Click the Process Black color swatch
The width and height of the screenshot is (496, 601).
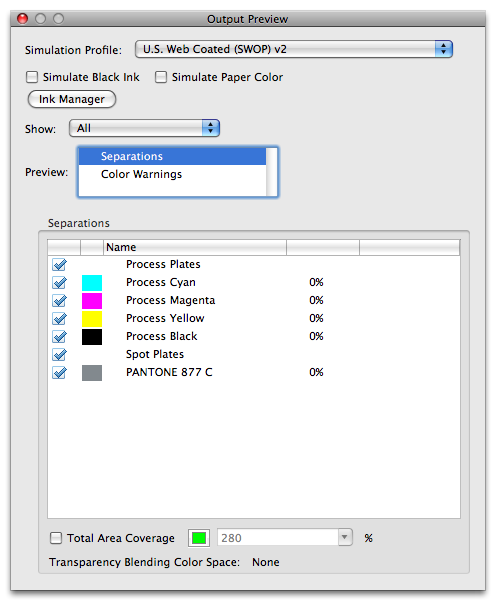[x=92, y=337]
